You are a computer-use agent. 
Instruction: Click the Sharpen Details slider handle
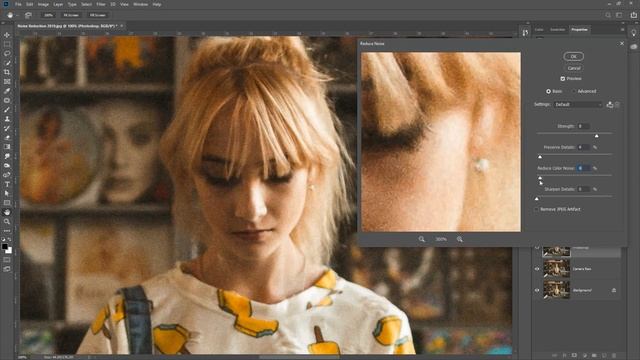[537, 199]
